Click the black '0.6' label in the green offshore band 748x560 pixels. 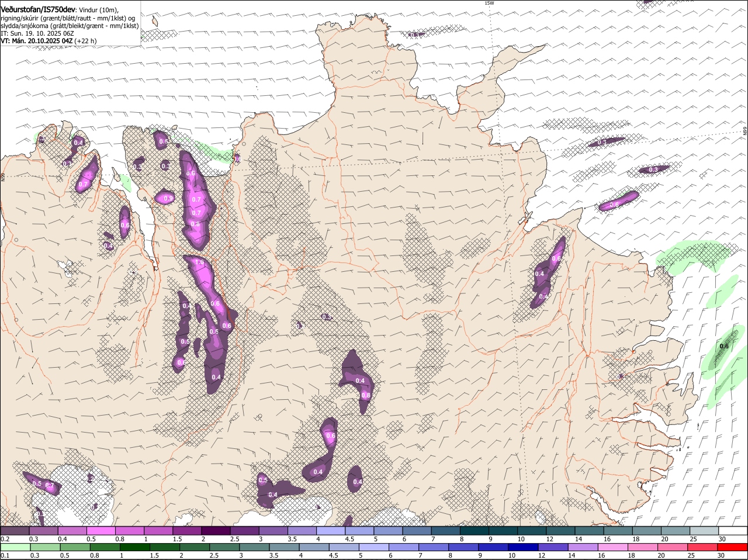click(x=724, y=346)
